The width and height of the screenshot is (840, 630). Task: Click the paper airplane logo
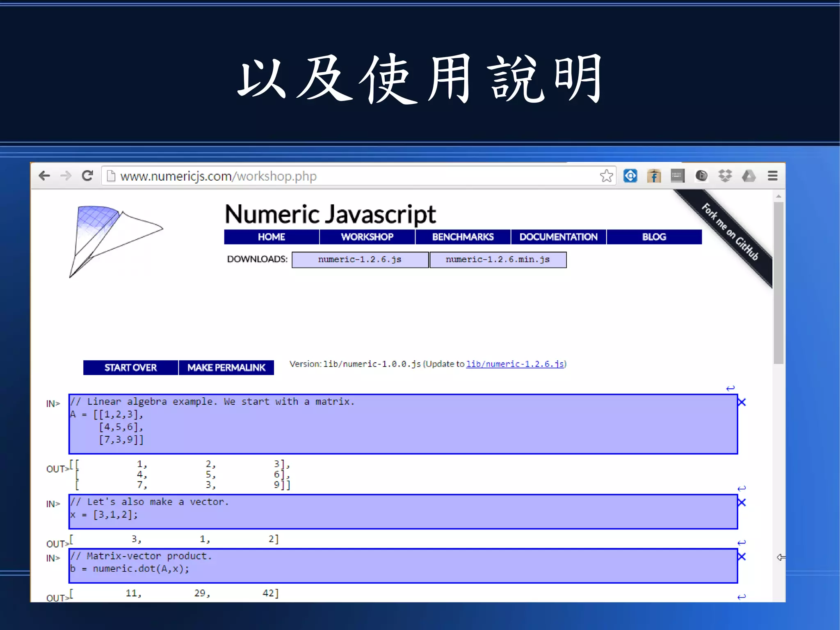[116, 242]
